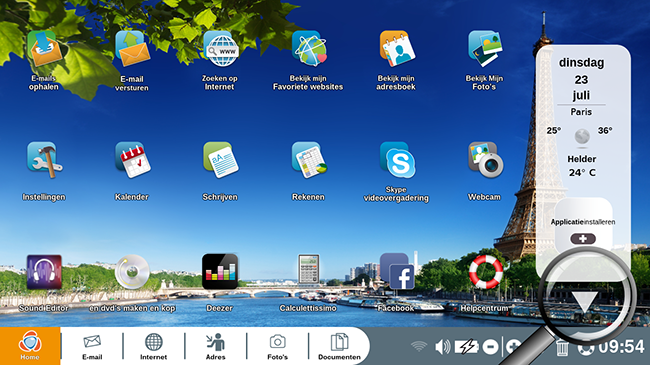Image resolution: width=650 pixels, height=365 pixels.
Task: Click the Helder 24° C weather text
Action: pos(582,166)
